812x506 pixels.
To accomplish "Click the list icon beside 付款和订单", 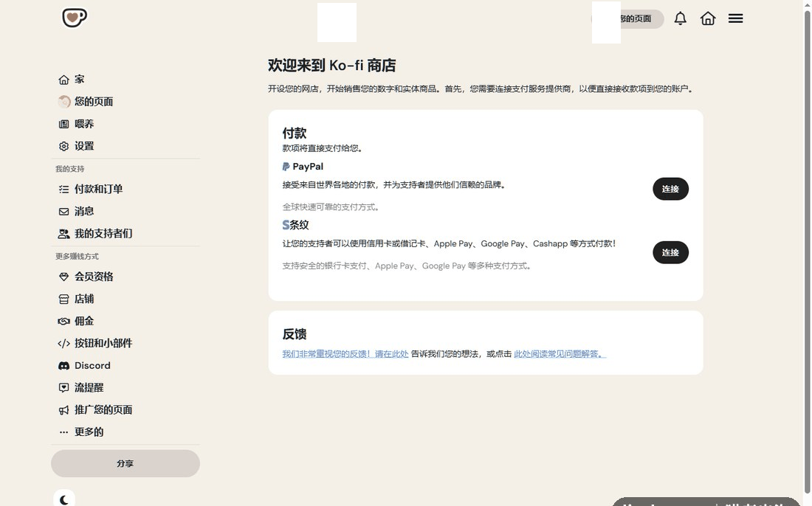I will (x=63, y=190).
